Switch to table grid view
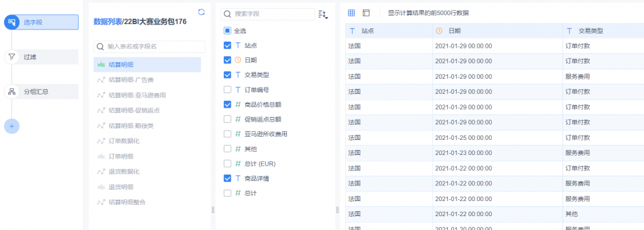This screenshot has height=230, width=644. point(351,13)
